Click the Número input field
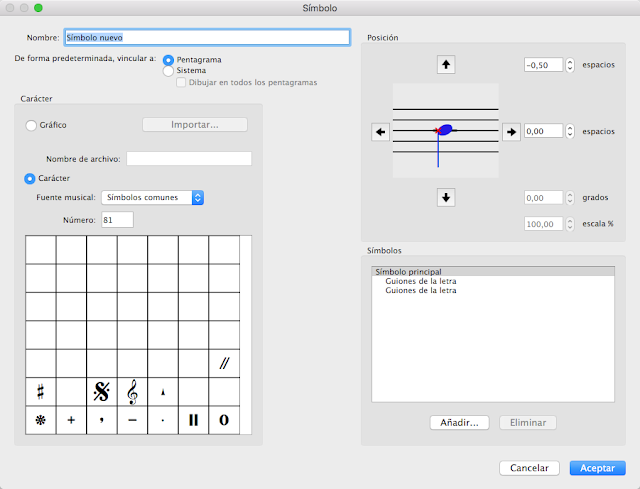Viewport: 640px width, 489px height. point(117,219)
